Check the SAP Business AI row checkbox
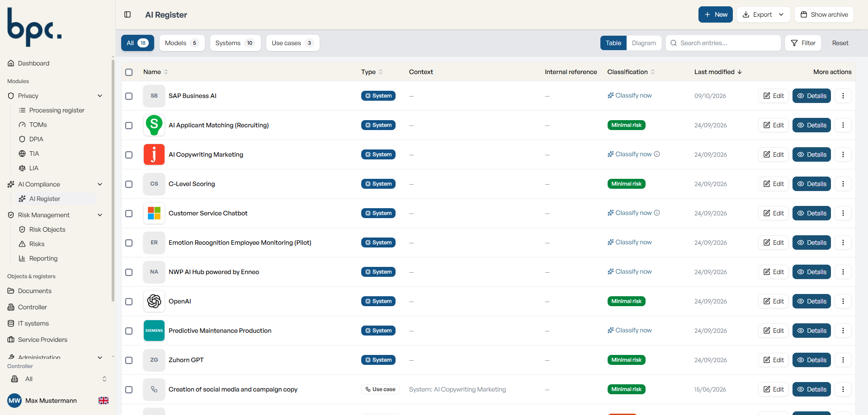868x415 pixels. tap(129, 96)
